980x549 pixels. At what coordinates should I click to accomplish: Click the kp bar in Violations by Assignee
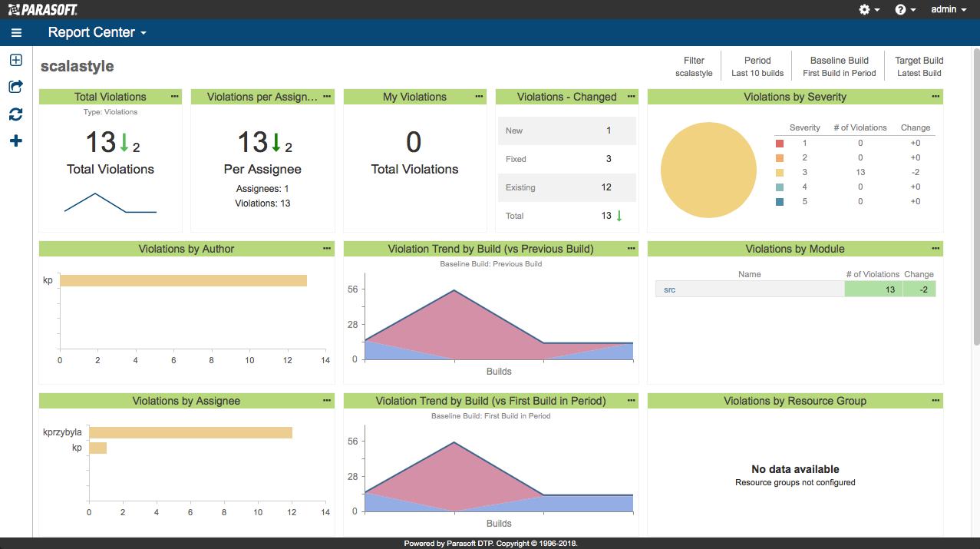(x=98, y=448)
